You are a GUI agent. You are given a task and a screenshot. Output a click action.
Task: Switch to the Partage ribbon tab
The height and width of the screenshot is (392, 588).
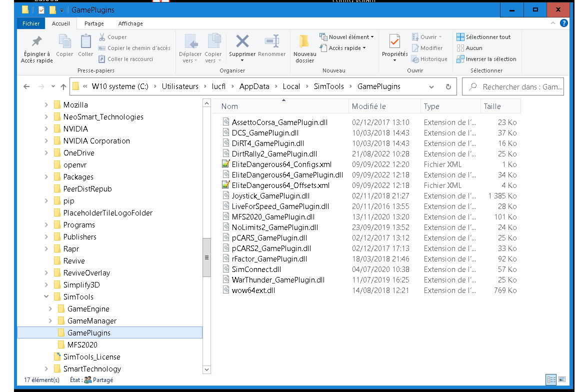(x=94, y=23)
